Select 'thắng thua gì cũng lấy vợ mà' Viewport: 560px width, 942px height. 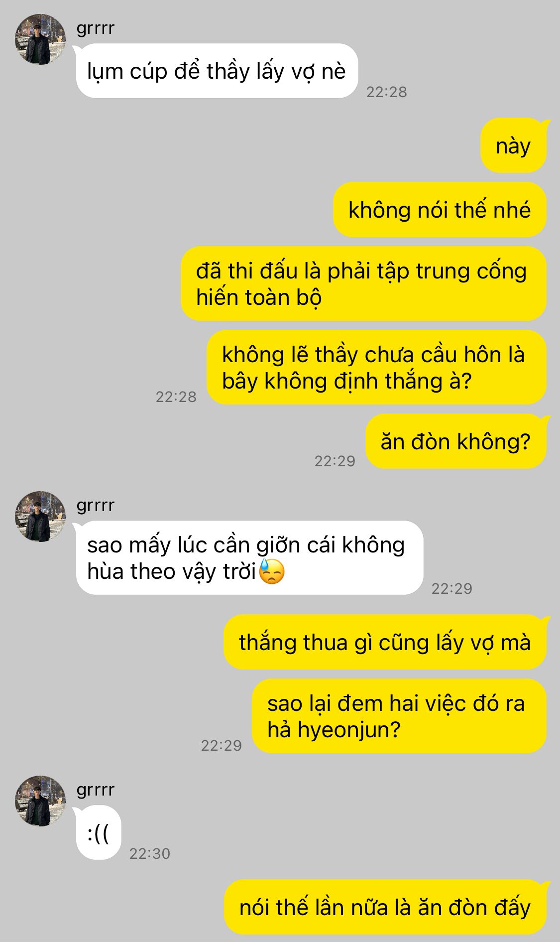click(385, 642)
